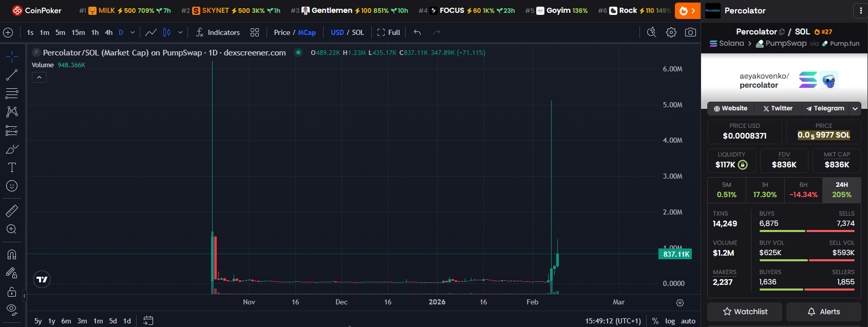Viewport: 868px width, 327px height.
Task: Take a chart snapshot with camera icon
Action: tap(690, 32)
